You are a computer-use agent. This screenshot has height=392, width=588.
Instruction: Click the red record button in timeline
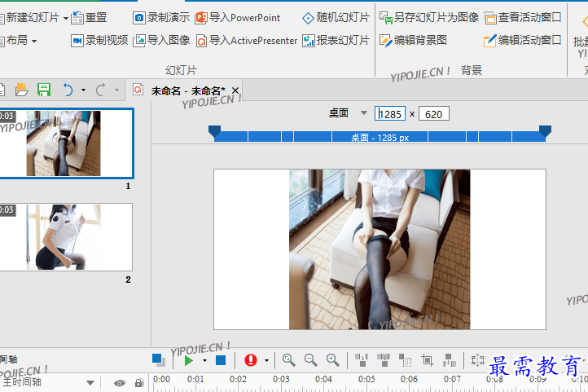pos(251,360)
